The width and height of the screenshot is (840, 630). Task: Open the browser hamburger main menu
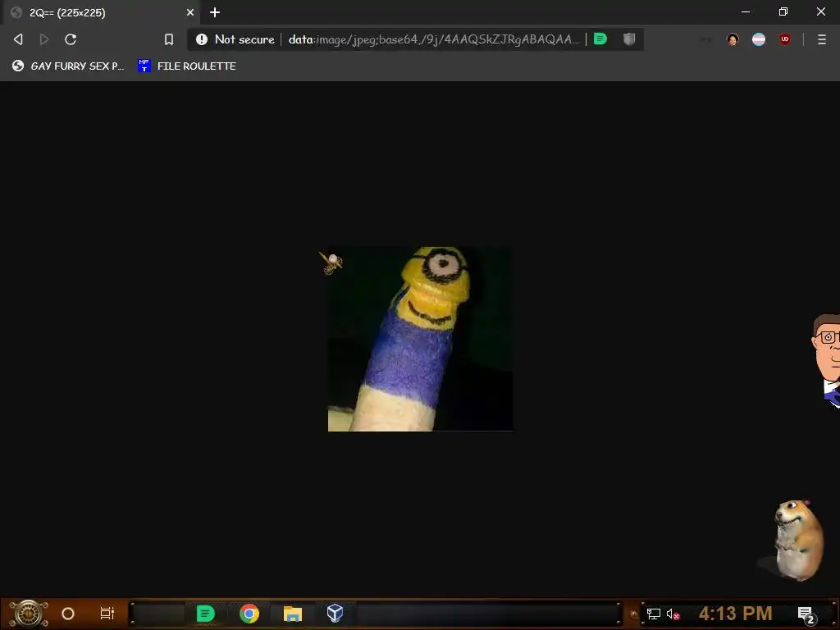(x=822, y=39)
